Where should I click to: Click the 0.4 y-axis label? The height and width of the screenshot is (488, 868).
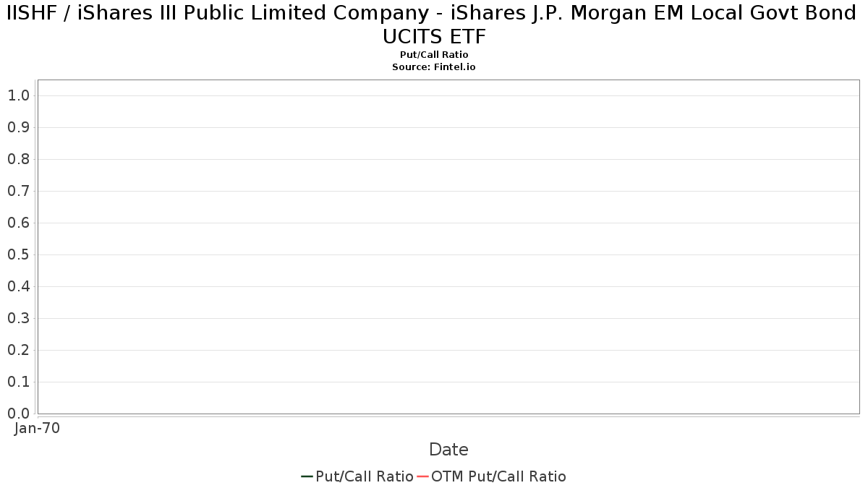tap(18, 286)
